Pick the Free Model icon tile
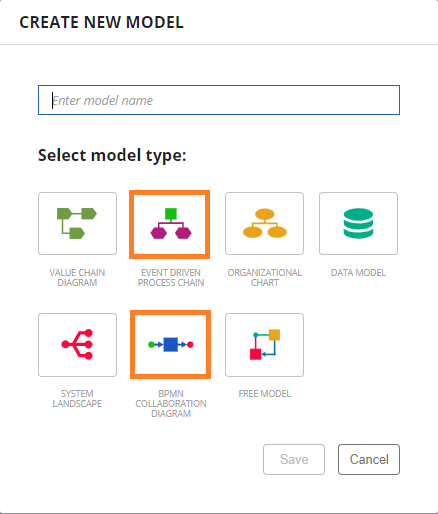Image resolution: width=438 pixels, height=514 pixels. point(264,345)
